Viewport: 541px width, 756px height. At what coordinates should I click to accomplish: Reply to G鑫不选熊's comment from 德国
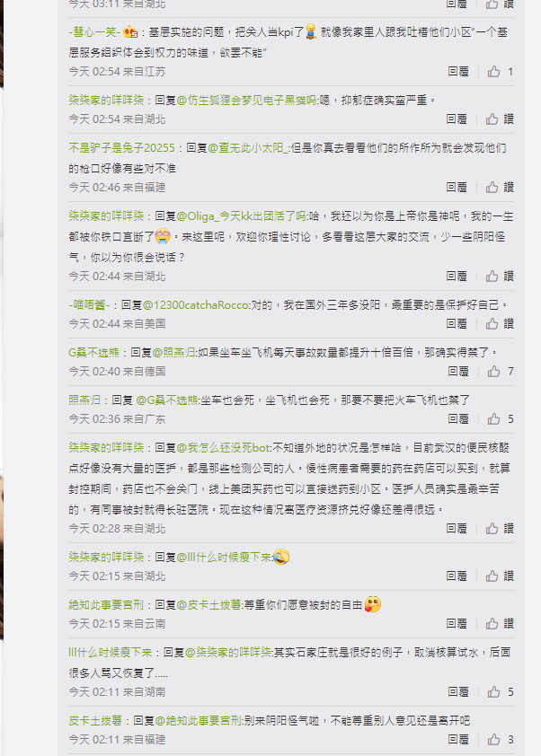pos(458,371)
